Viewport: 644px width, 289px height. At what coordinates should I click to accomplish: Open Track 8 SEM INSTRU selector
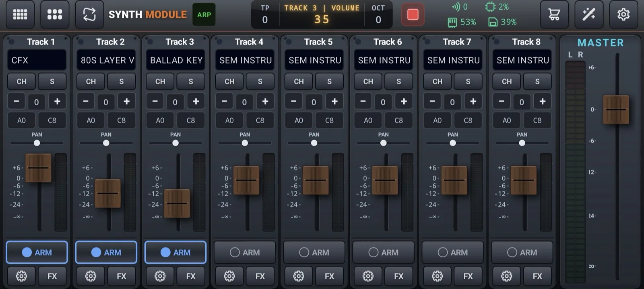[522, 60]
